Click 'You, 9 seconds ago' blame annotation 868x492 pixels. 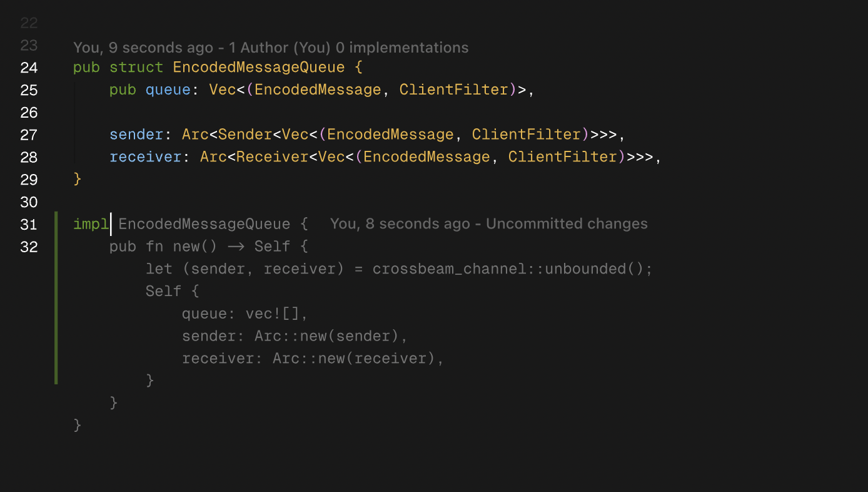click(x=143, y=48)
